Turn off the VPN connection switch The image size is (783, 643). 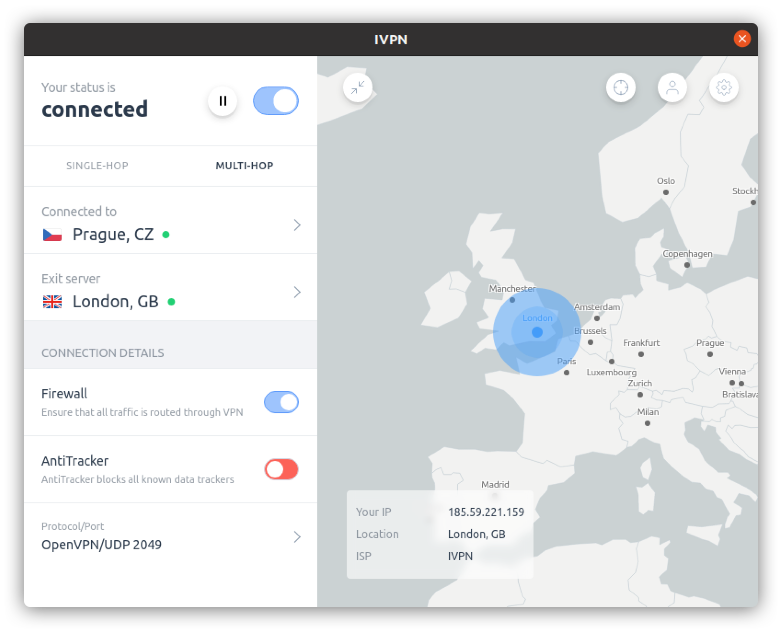click(x=276, y=101)
